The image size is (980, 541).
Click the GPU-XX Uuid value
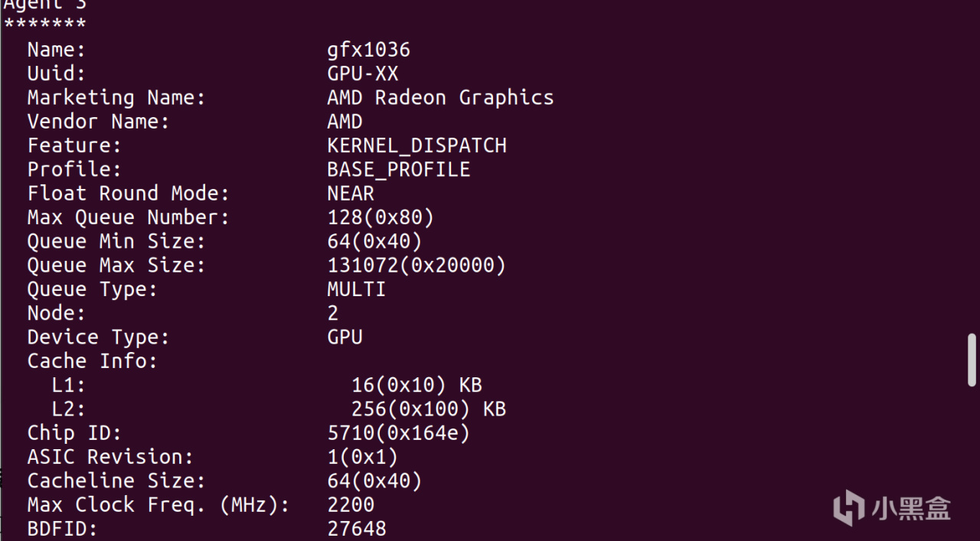click(x=362, y=74)
